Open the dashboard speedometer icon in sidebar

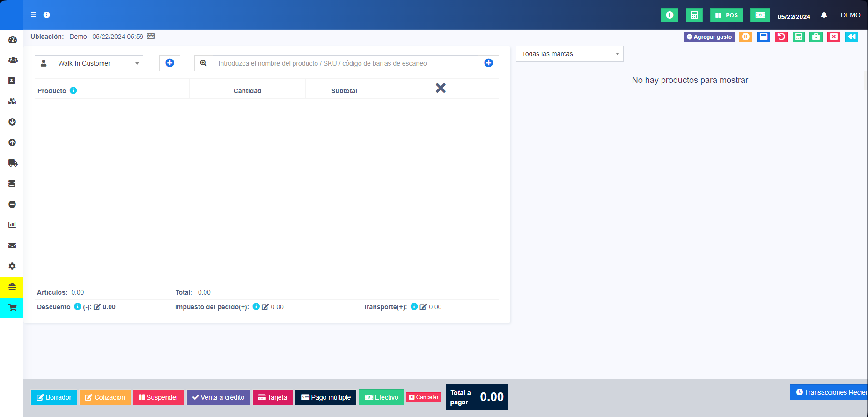click(x=13, y=39)
